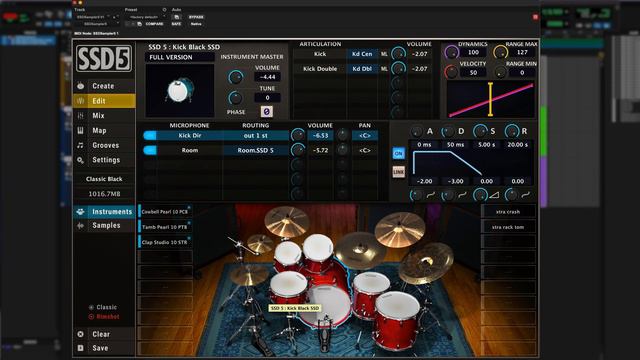The width and height of the screenshot is (640, 360).
Task: Toggle the envelope ON button
Action: click(x=398, y=153)
